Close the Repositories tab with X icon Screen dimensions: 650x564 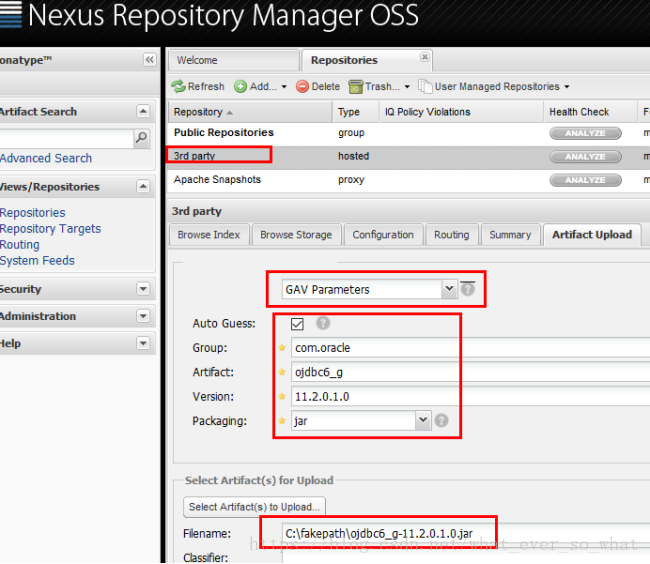[x=424, y=57]
